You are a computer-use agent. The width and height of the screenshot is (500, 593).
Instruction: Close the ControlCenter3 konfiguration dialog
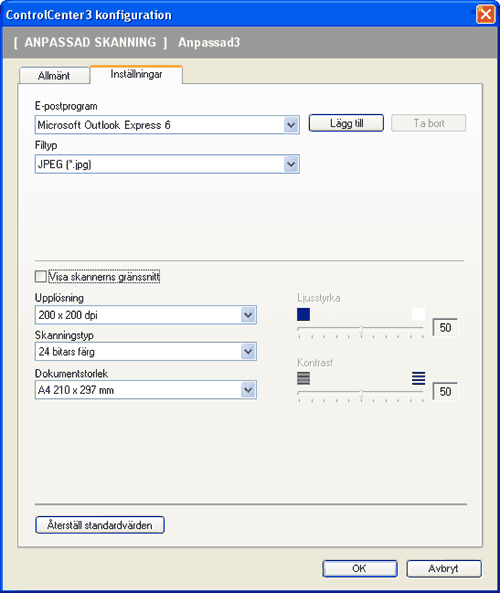485,15
